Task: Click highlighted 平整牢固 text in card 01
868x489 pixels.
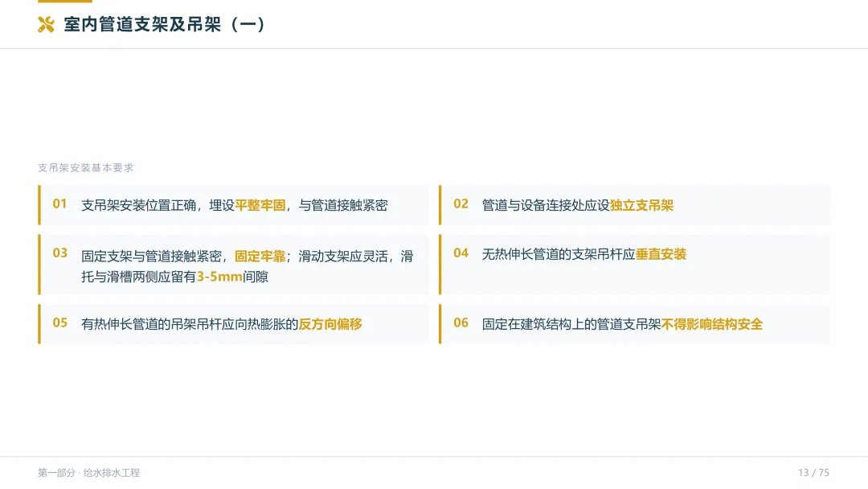Action: tap(260, 205)
